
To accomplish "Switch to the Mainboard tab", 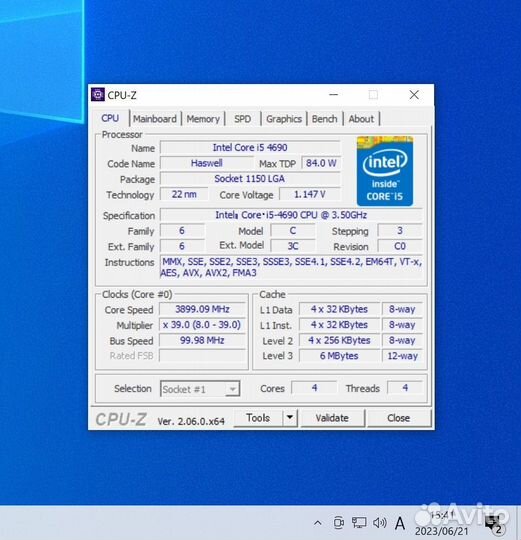I will click(155, 119).
